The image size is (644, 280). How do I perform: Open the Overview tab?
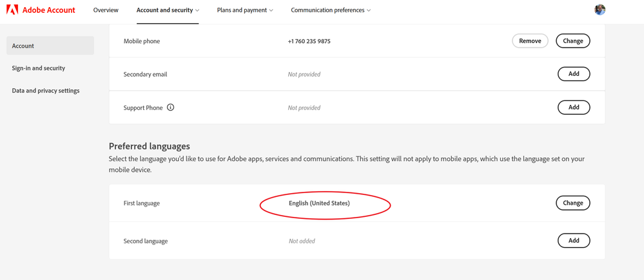point(106,10)
